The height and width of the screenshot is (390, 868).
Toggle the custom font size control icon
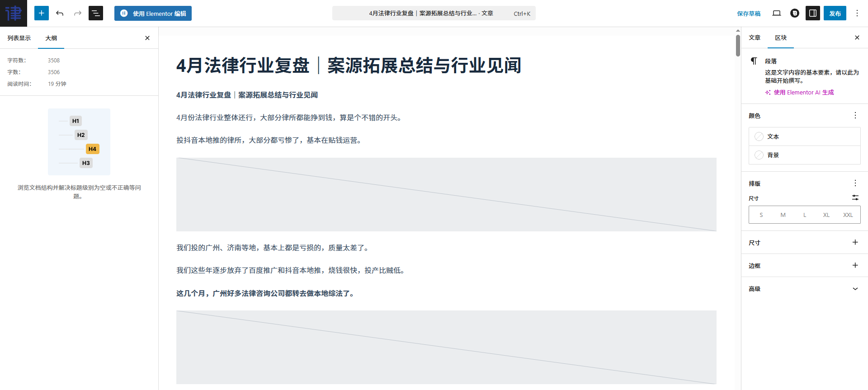tap(855, 197)
